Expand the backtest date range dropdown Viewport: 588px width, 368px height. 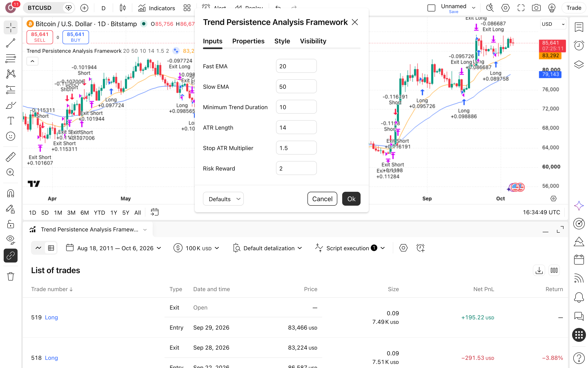[114, 248]
